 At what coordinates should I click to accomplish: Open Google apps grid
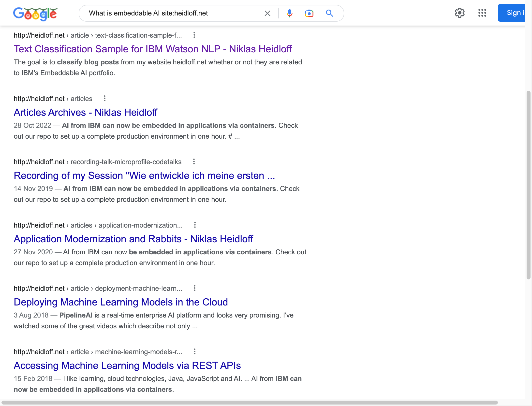(x=482, y=13)
